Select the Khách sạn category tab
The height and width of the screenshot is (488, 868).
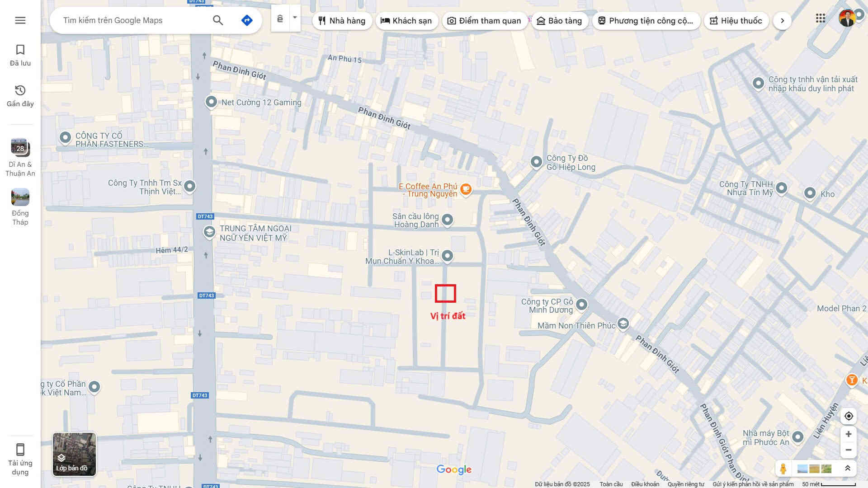(x=406, y=21)
